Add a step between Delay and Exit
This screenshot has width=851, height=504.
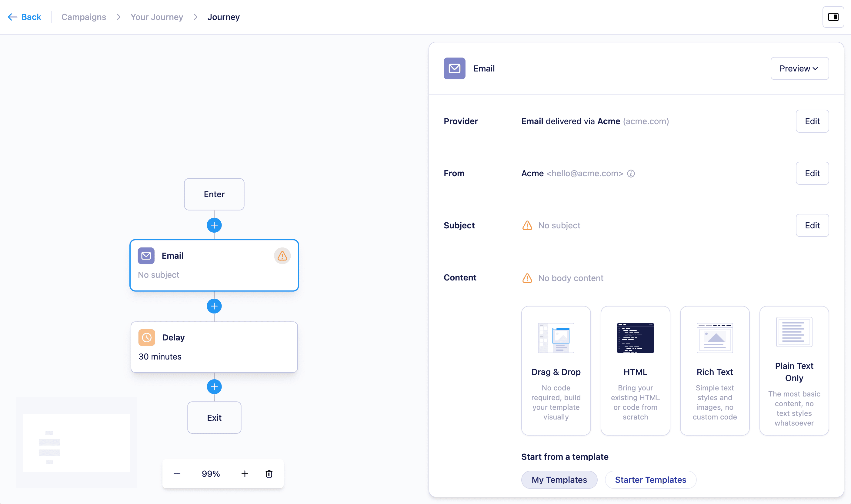point(214,386)
